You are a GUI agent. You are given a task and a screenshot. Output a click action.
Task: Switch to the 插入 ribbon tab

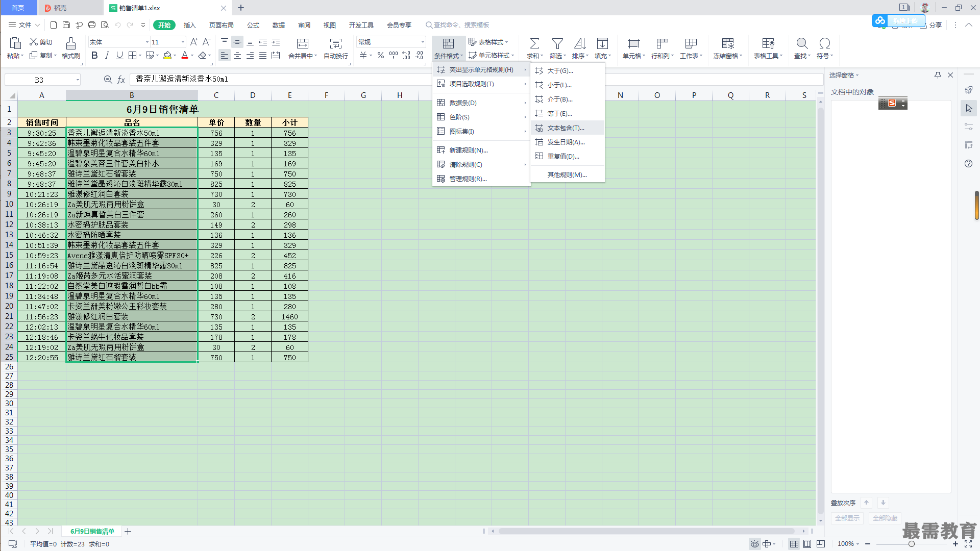click(x=190, y=25)
